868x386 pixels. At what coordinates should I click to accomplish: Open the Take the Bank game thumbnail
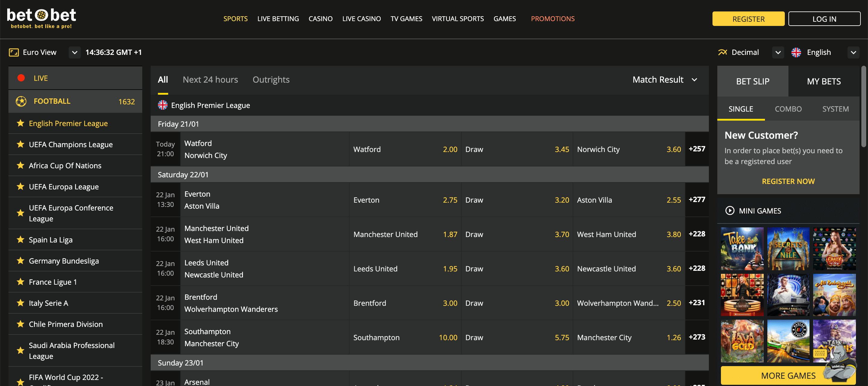(742, 248)
